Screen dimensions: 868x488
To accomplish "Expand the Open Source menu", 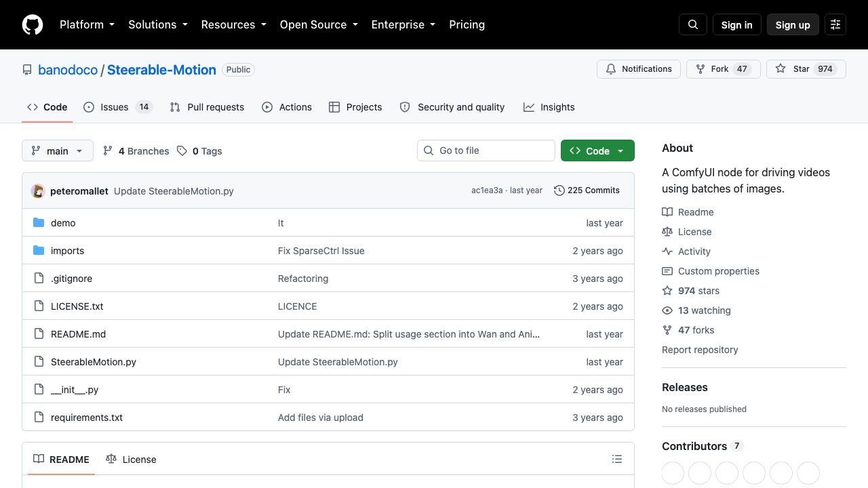I will tap(319, 24).
